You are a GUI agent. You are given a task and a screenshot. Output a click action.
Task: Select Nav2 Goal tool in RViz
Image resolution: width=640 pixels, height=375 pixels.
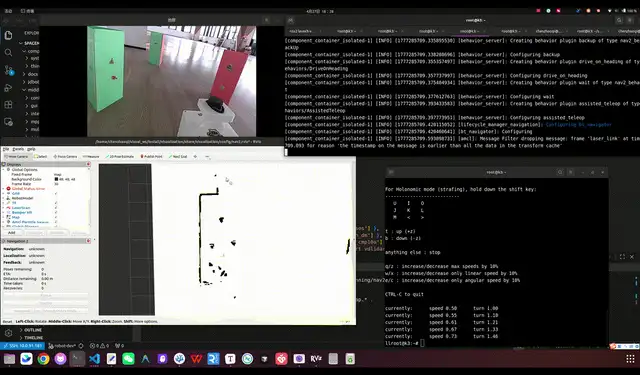178,156
